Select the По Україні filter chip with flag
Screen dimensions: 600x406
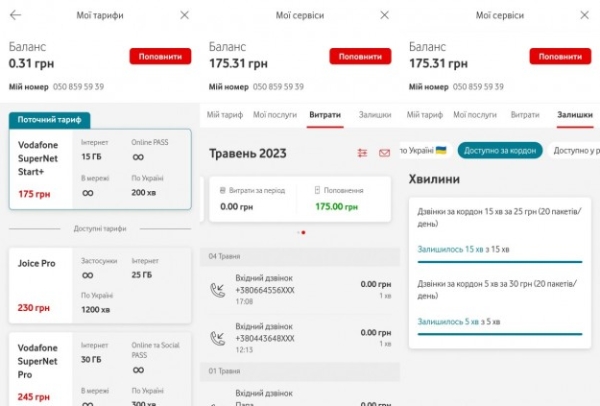[x=425, y=150]
